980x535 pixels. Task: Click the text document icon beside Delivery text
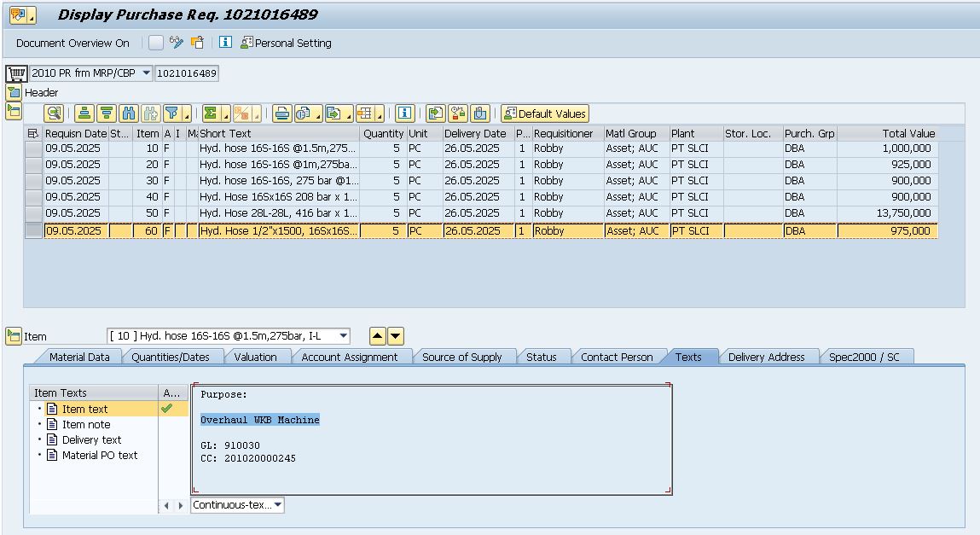click(53, 440)
